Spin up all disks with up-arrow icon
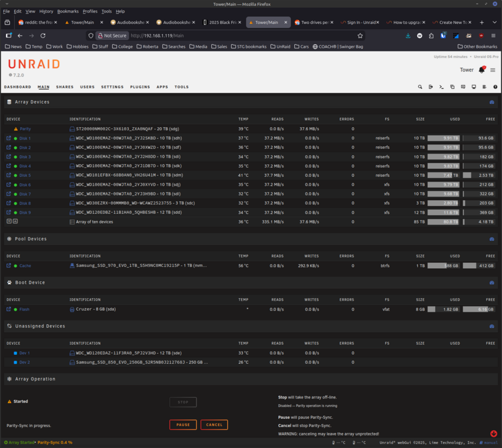This screenshot has height=448, width=502. [x=15, y=221]
